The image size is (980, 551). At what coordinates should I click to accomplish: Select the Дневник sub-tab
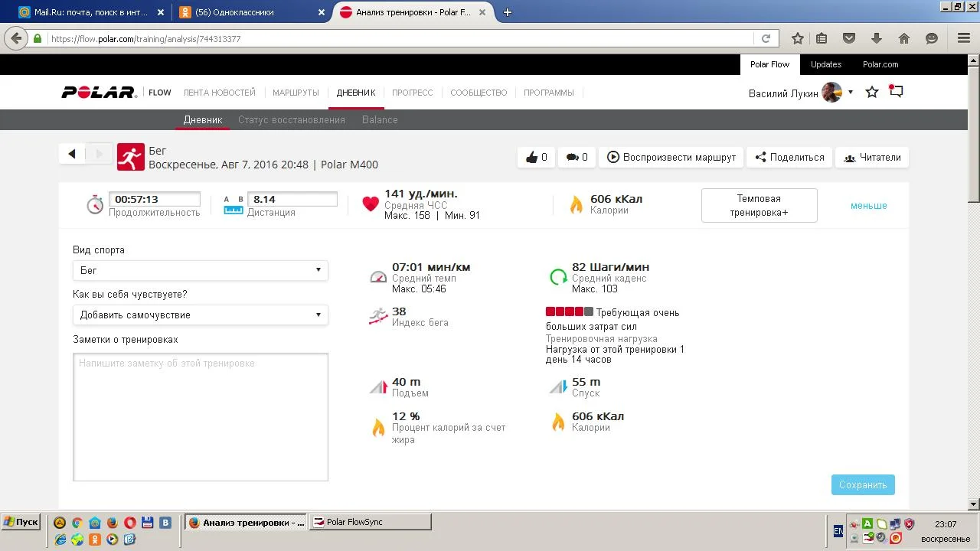tap(203, 120)
